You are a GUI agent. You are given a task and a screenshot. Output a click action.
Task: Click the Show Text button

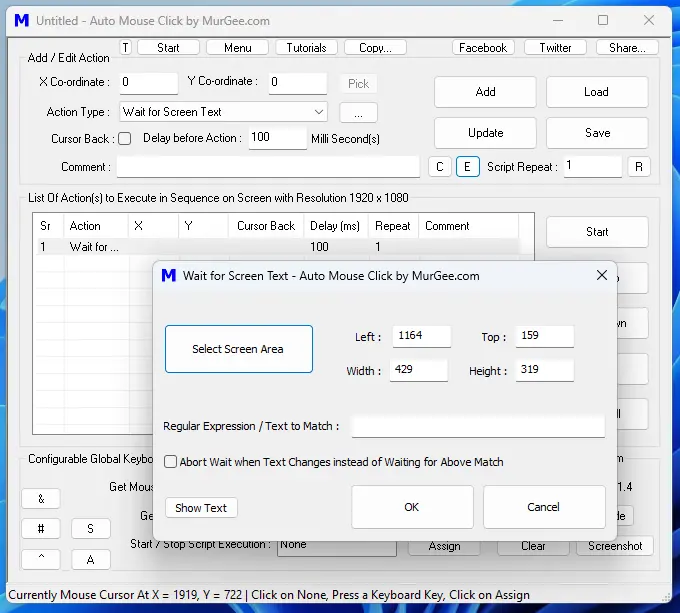[201, 508]
